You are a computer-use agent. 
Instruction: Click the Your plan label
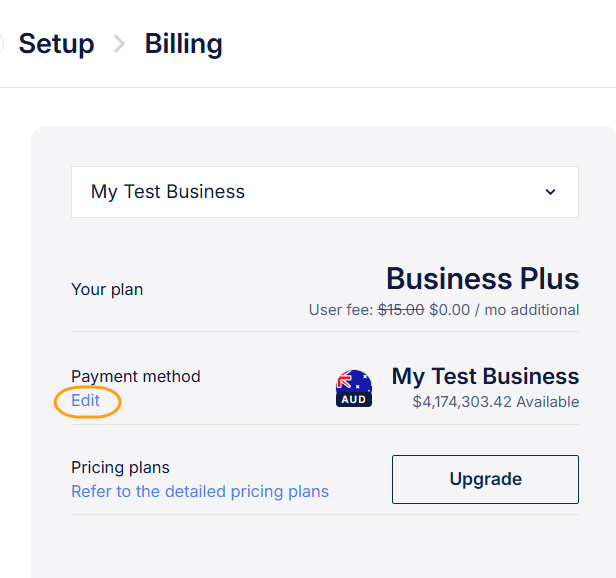[107, 289]
